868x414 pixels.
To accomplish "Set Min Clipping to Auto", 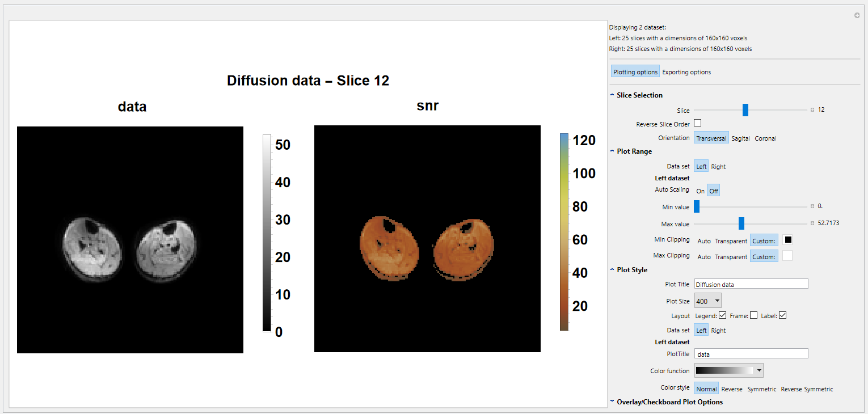I will tap(704, 240).
